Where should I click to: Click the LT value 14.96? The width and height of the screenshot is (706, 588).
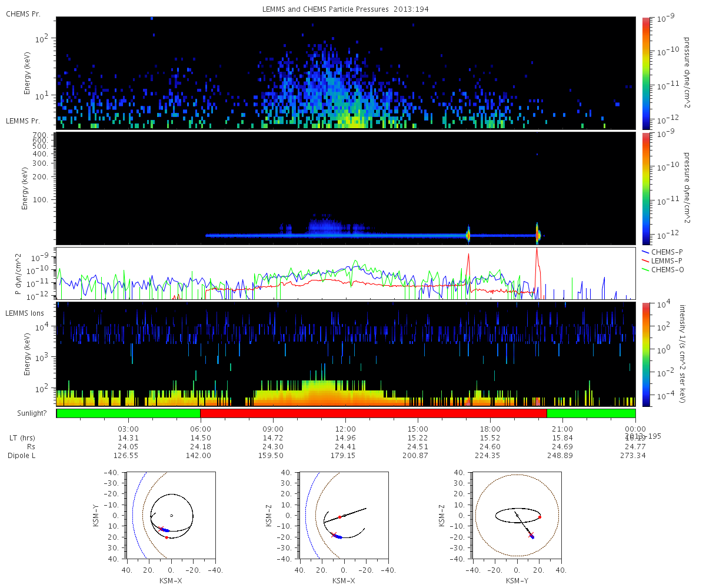(345, 438)
